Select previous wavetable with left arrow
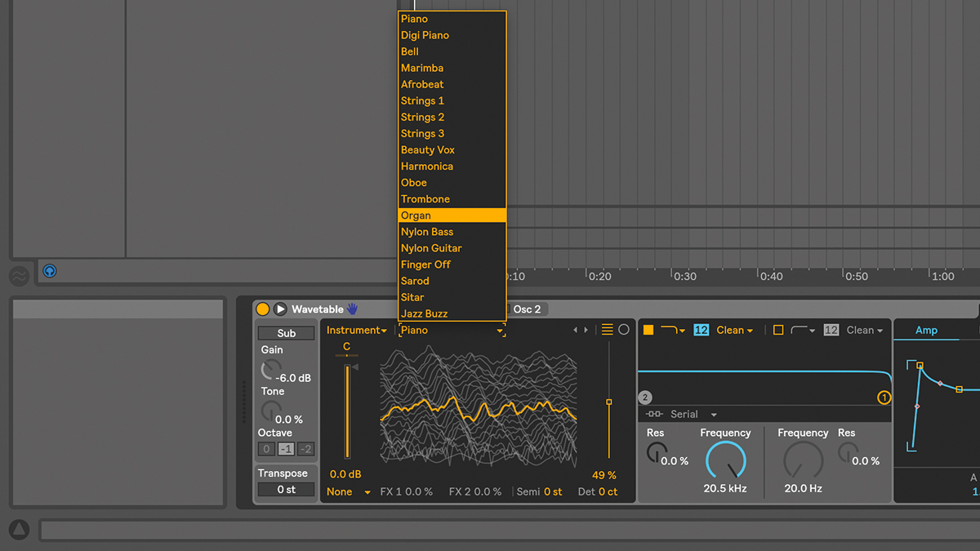The height and width of the screenshot is (551, 980). [576, 330]
